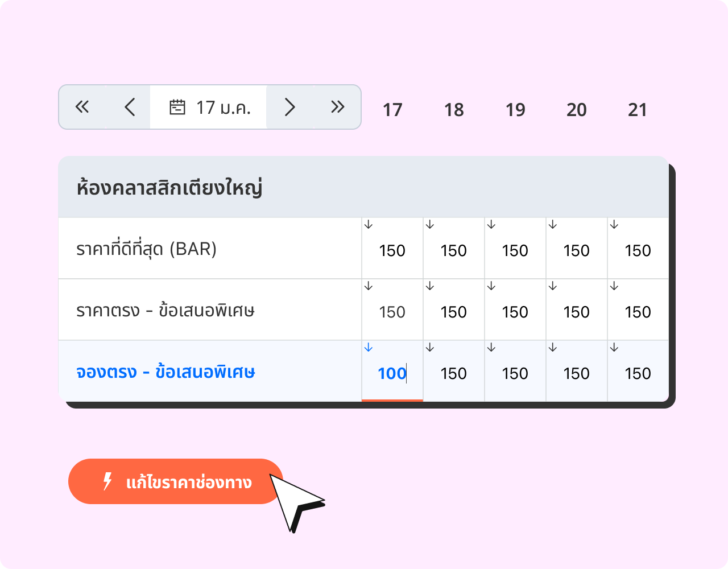The width and height of the screenshot is (728, 569).
Task: Select the day 21 column header
Action: (x=638, y=110)
